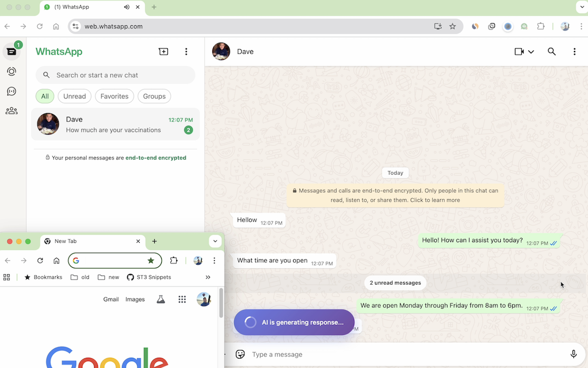Click the orange-blue extension icon

pos(475,26)
